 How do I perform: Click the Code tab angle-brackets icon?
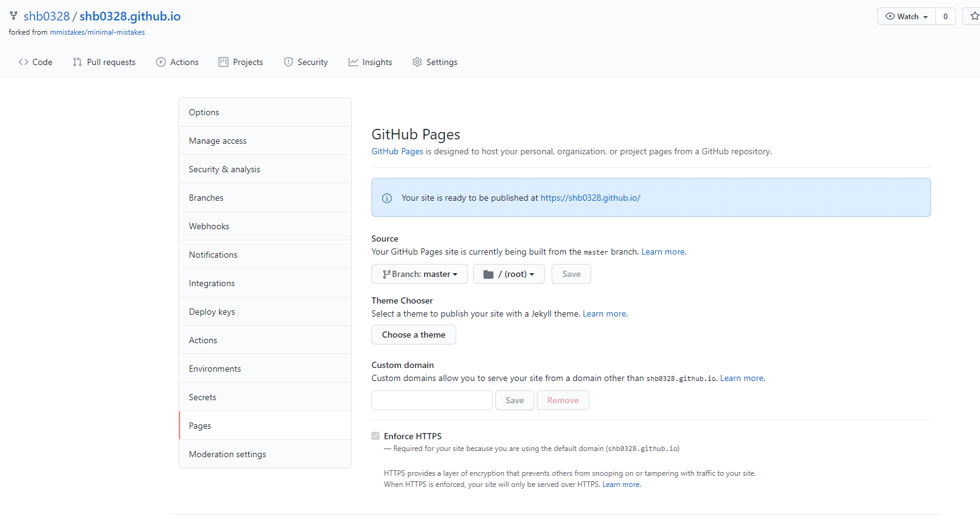[x=24, y=62]
